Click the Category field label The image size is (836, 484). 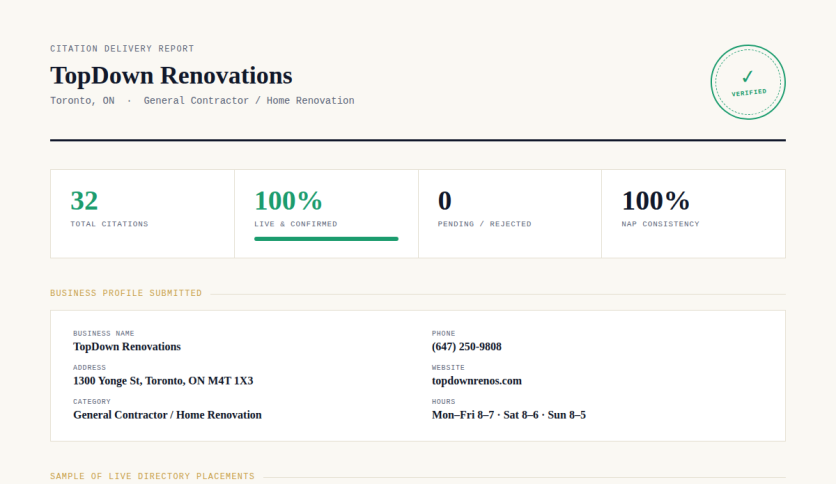(92, 401)
